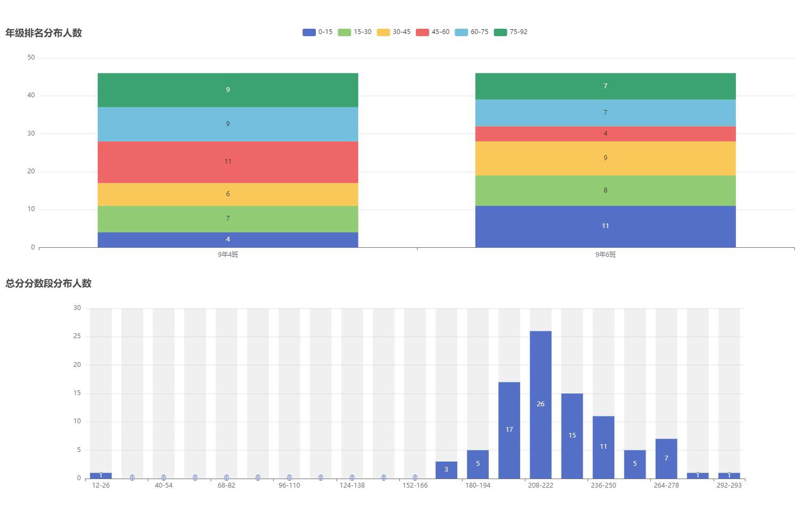Viewport: 812px width, 511px height.
Task: Click the 9年6班 dark green segment labeled 7
Action: [605, 86]
